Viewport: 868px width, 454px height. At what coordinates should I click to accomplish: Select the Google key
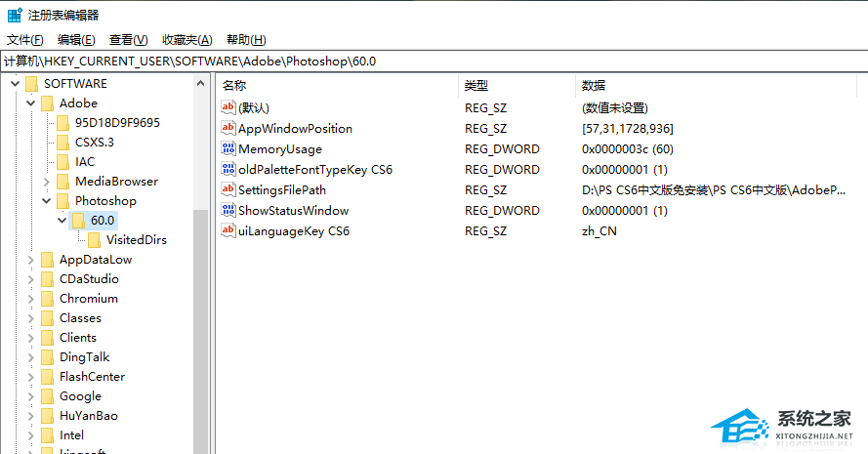(81, 396)
